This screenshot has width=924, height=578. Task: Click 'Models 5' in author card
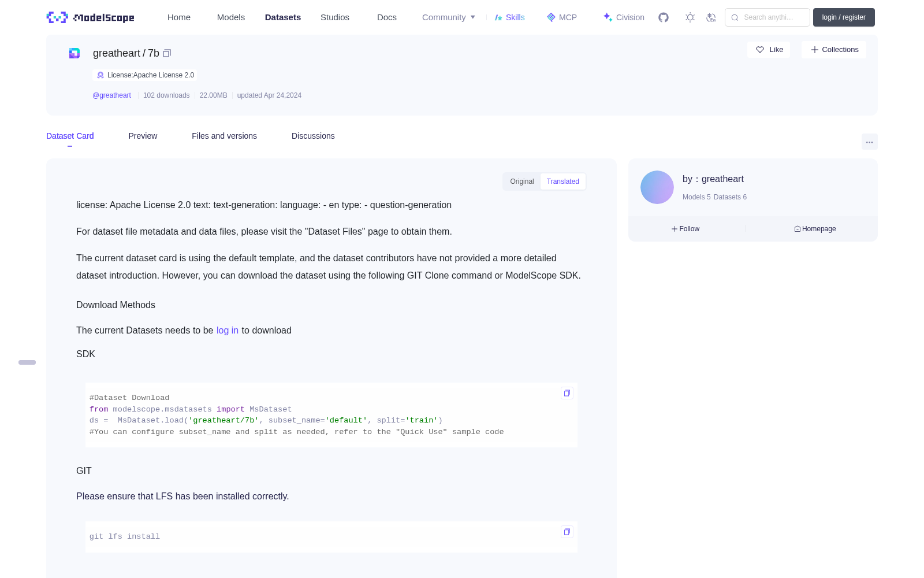(696, 197)
